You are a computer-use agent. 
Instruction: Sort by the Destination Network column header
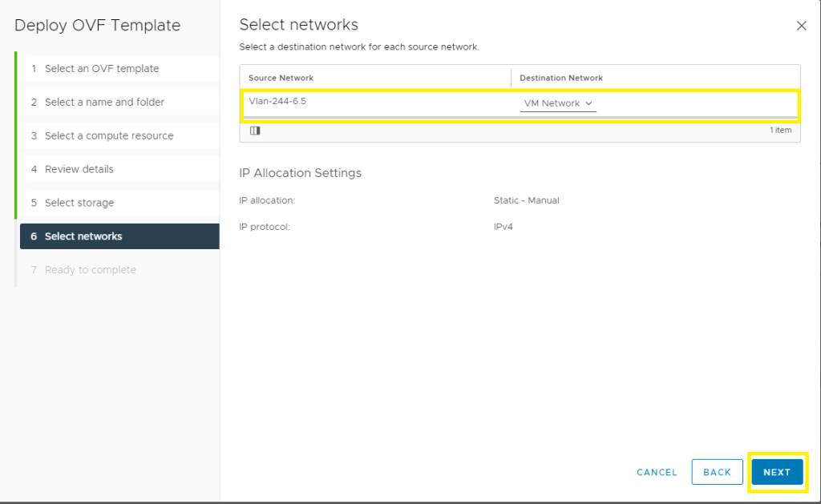tap(561, 78)
